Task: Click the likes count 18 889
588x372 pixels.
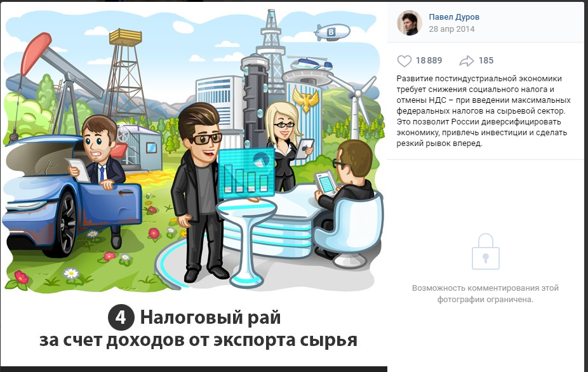Action: click(x=429, y=60)
